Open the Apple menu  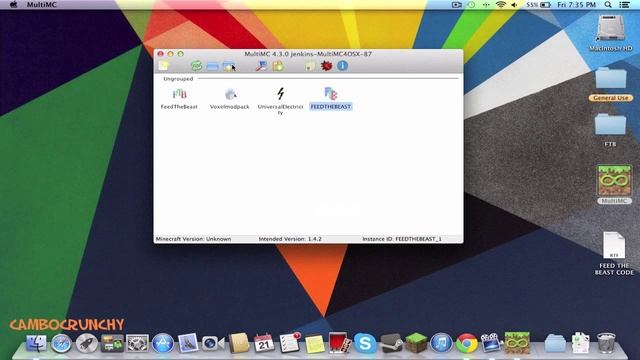[x=13, y=5]
